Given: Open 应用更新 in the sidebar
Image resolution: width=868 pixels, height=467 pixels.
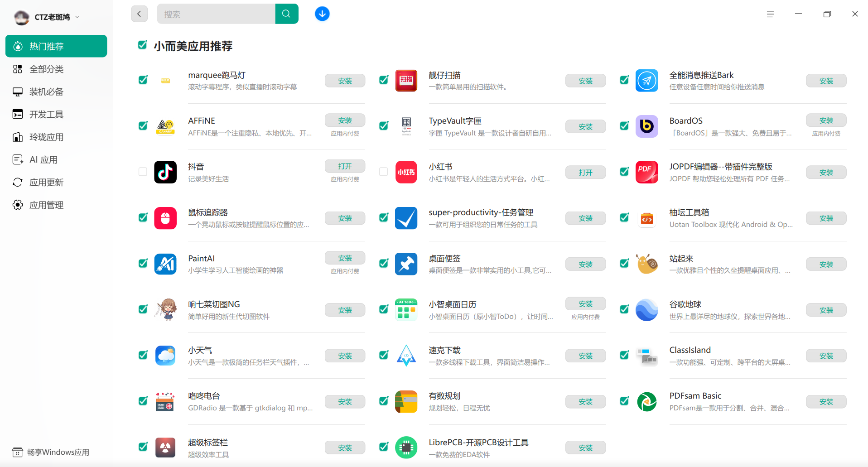Looking at the screenshot, I should pyautogui.click(x=56, y=182).
